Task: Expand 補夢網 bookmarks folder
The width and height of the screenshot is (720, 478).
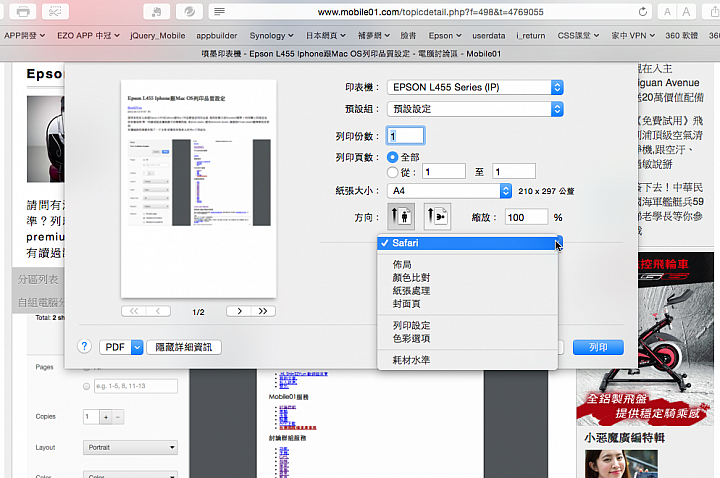Action: pyautogui.click(x=374, y=35)
